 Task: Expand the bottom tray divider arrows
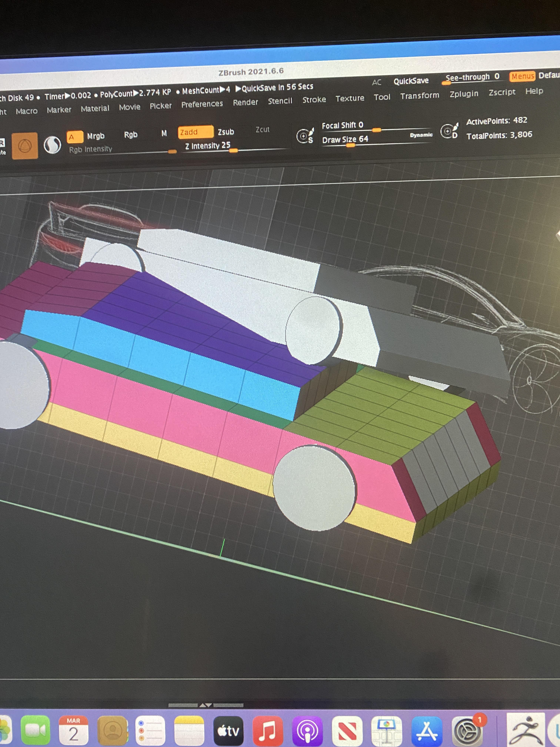coord(206,705)
